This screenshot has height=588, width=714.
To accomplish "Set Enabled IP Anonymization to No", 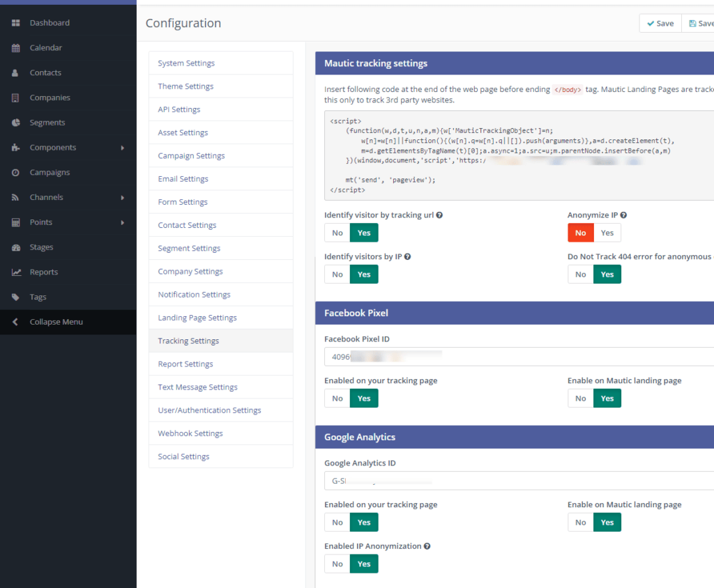I will click(337, 564).
